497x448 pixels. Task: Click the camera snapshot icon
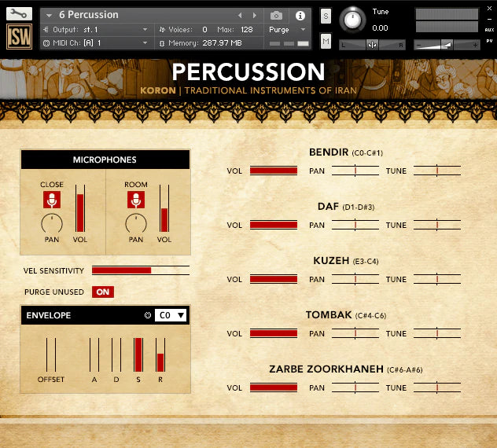(276, 15)
